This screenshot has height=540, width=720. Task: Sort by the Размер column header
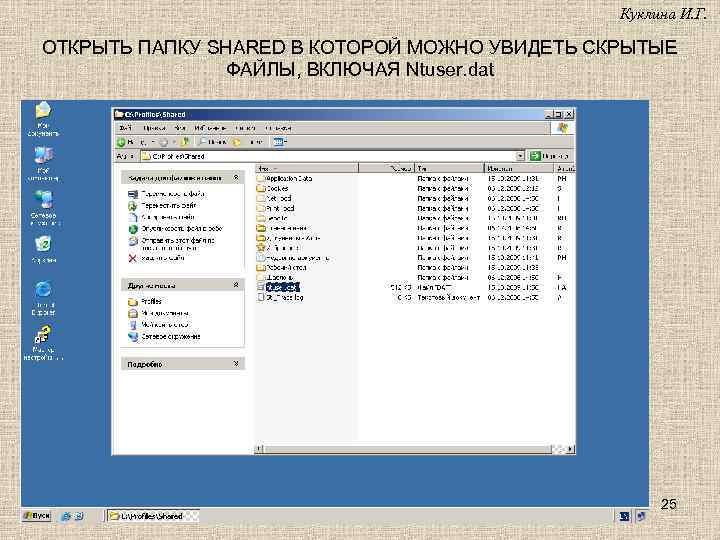point(387,169)
